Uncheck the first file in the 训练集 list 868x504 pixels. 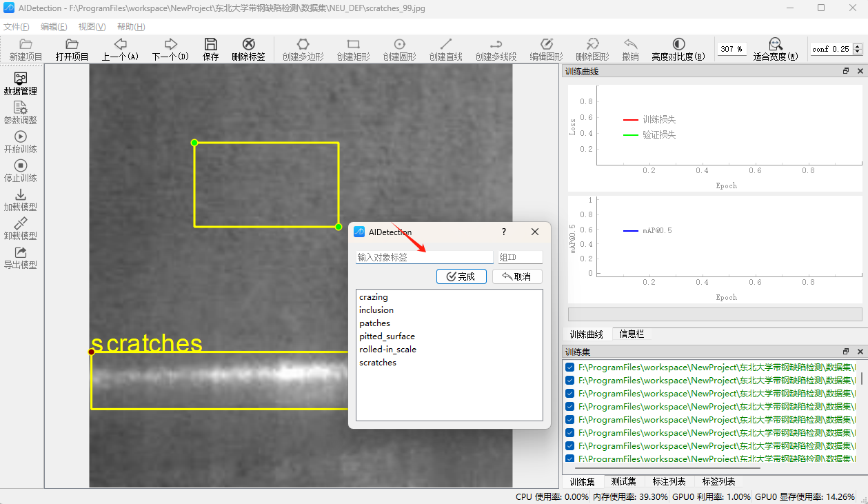click(x=570, y=367)
